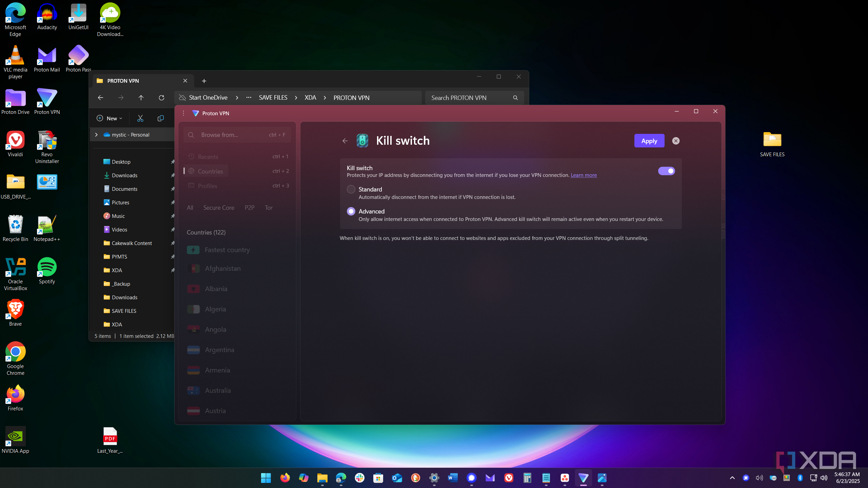
Task: Click the Copy icon in File Explorer
Action: (160, 118)
